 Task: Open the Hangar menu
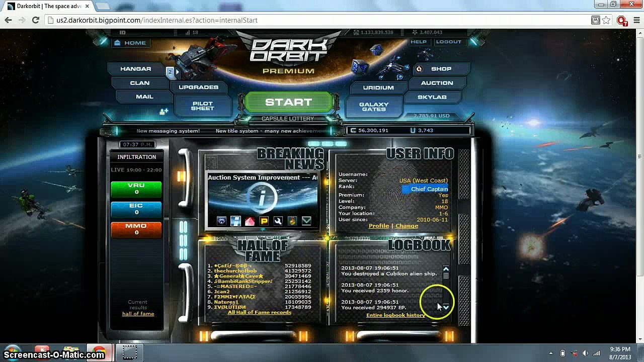coord(135,69)
